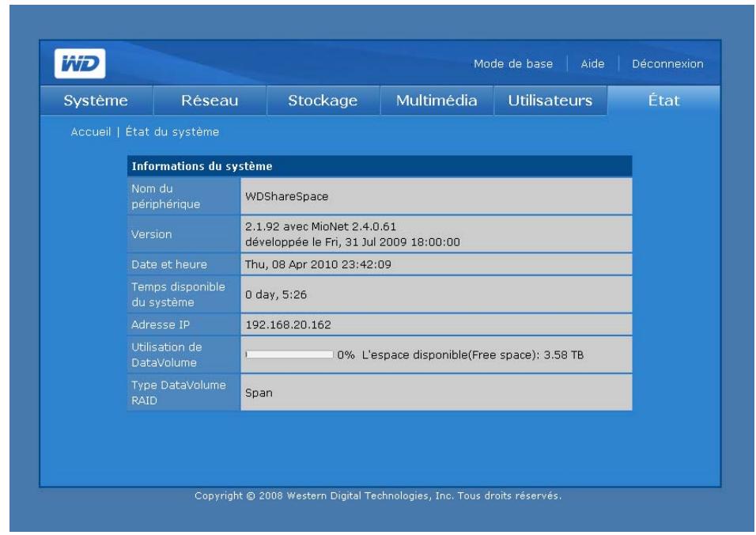Screen dimensions: 756x535
Task: Open the Stockage tab
Action: [x=323, y=101]
